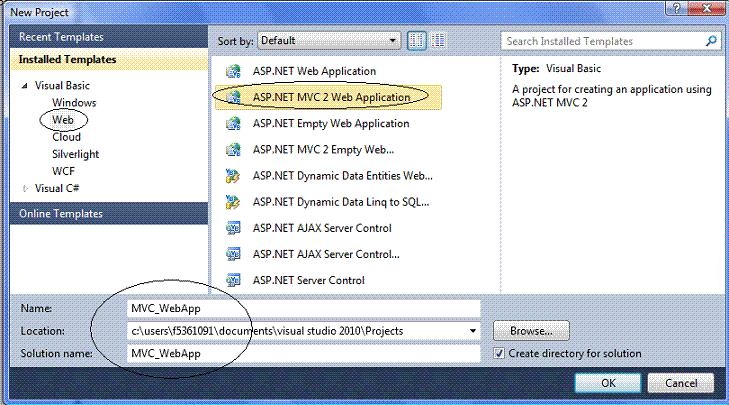The width and height of the screenshot is (729, 405).
Task: Open the Sort by Default dropdown
Action: pyautogui.click(x=329, y=41)
